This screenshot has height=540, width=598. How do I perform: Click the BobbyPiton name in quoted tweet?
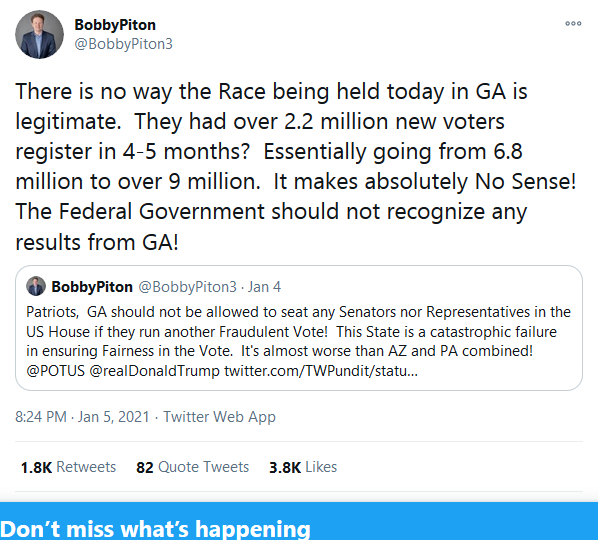pyautogui.click(x=92, y=287)
